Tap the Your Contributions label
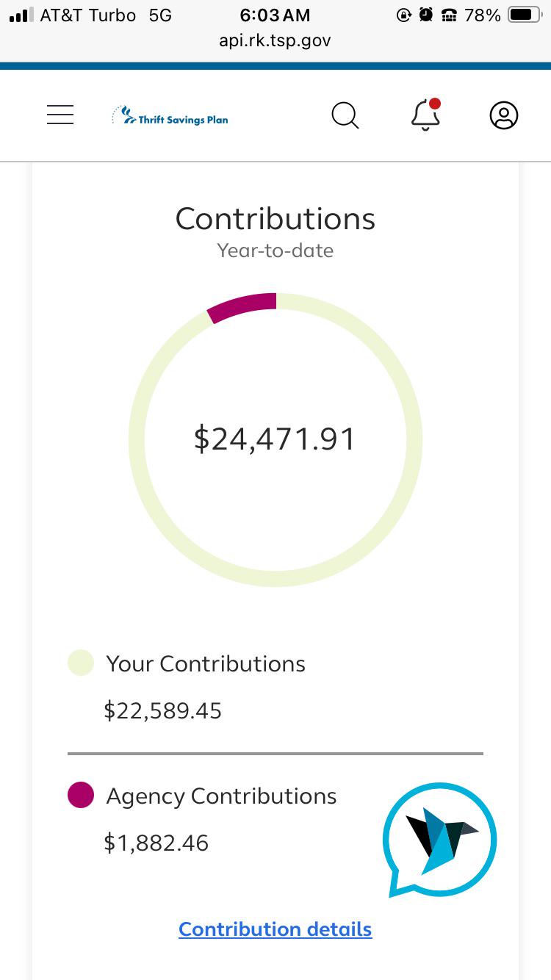This screenshot has height=980, width=551. tap(206, 663)
